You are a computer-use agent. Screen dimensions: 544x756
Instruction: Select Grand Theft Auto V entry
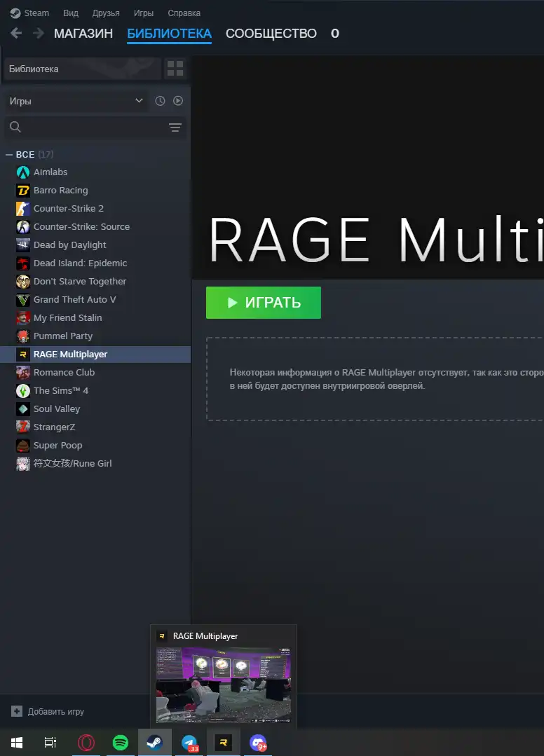click(x=95, y=299)
